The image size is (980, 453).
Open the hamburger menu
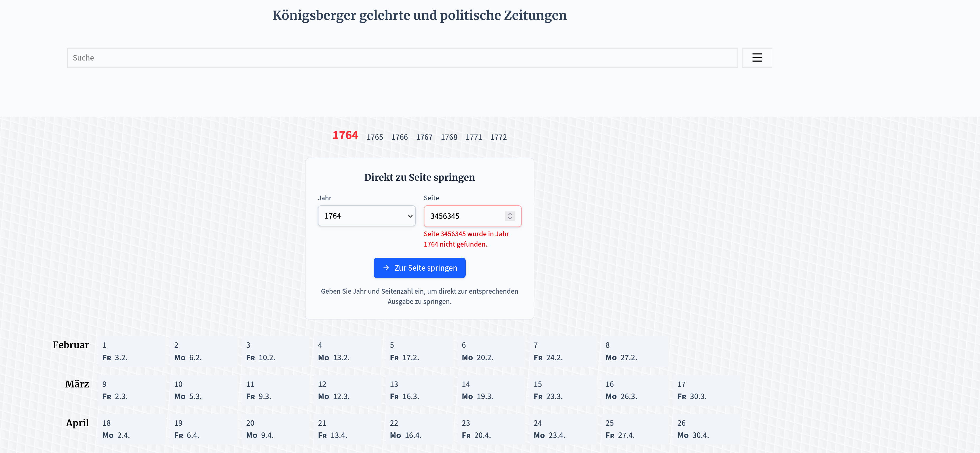[x=757, y=58]
